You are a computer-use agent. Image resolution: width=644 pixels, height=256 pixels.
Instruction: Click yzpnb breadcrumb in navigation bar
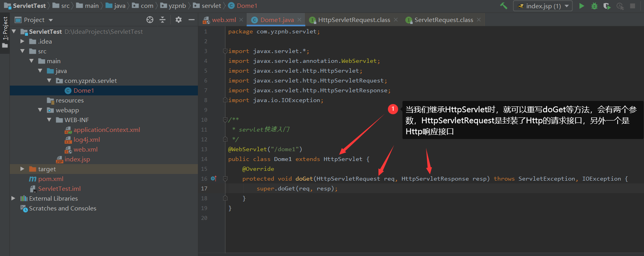click(x=173, y=6)
